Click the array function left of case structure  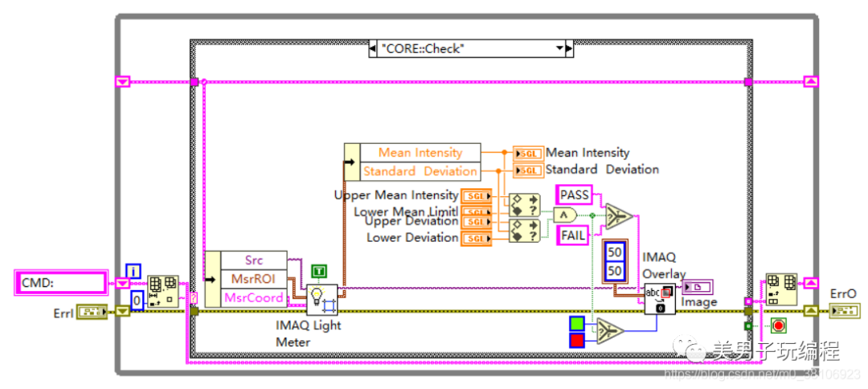click(162, 290)
